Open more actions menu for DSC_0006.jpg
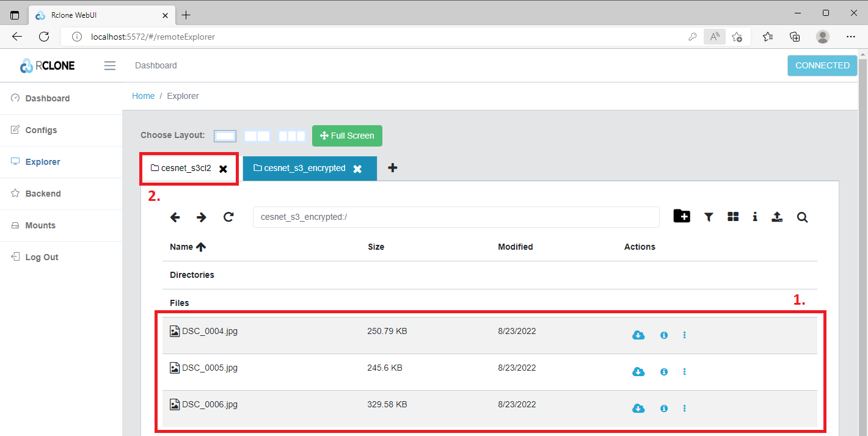 pyautogui.click(x=684, y=409)
